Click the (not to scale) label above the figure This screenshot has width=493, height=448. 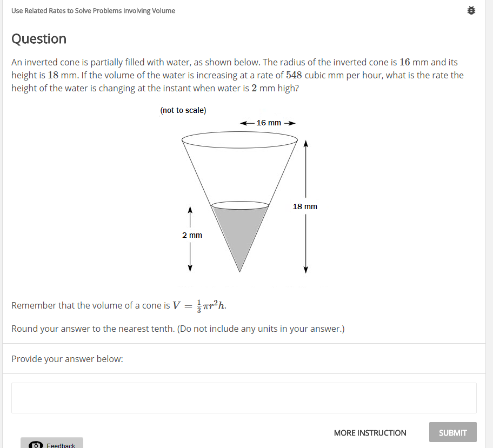click(x=183, y=110)
